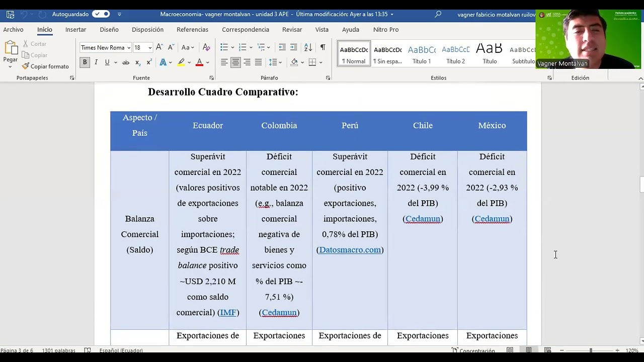Align text right
644x362 pixels.
click(247, 62)
